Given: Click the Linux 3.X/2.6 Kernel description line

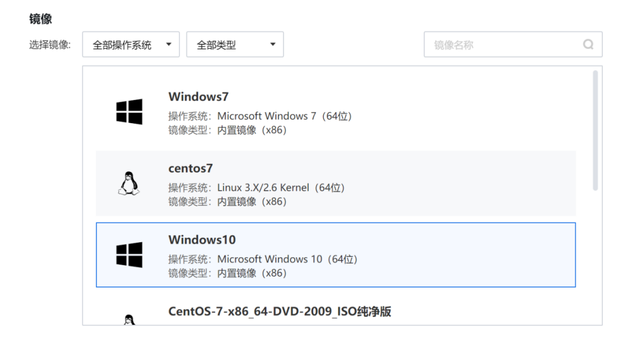Looking at the screenshot, I should coord(256,188).
